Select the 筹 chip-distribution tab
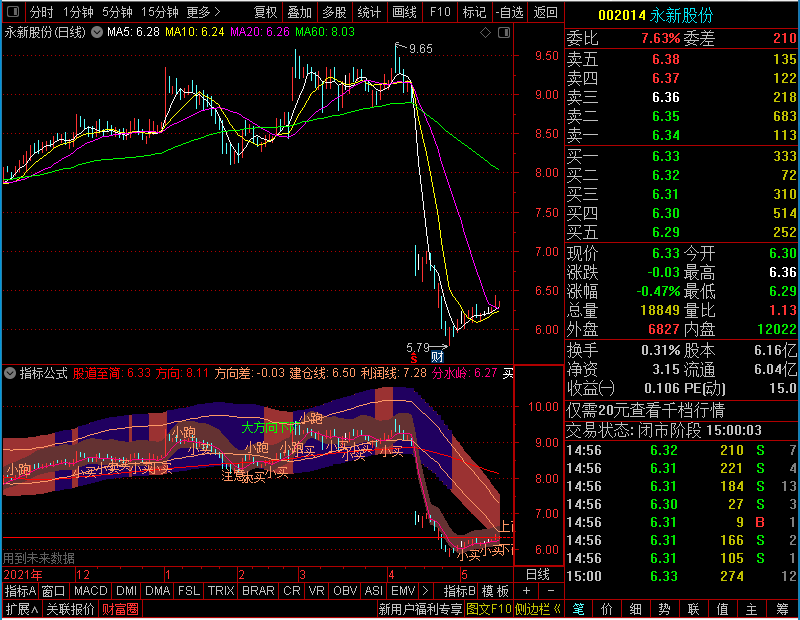 (x=782, y=609)
